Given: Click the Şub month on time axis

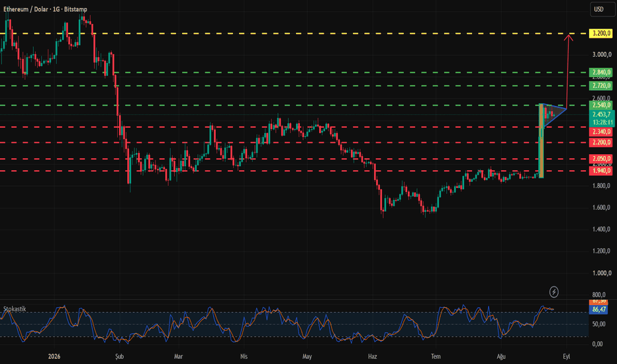Looking at the screenshot, I should (x=119, y=357).
